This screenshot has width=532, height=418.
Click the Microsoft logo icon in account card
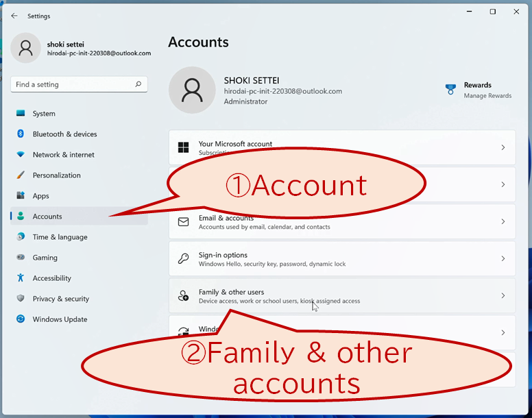point(184,147)
